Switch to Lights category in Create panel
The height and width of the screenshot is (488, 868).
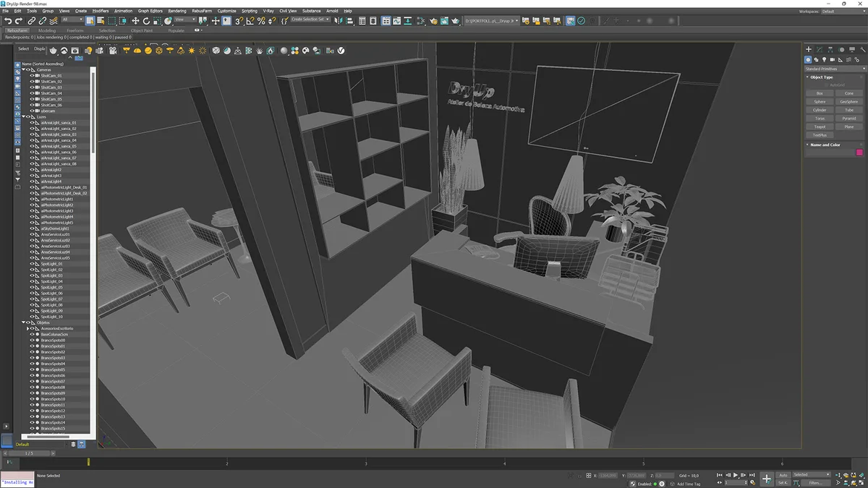click(825, 59)
